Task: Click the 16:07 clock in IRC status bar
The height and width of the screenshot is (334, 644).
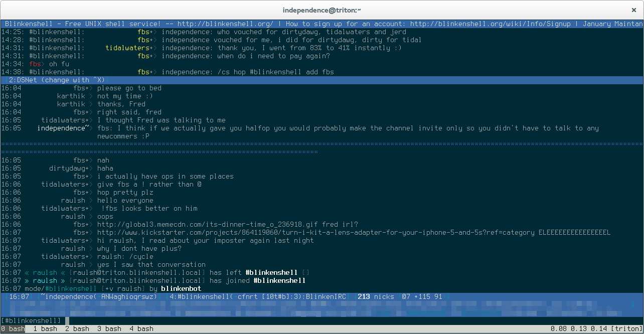Action: (x=19, y=297)
